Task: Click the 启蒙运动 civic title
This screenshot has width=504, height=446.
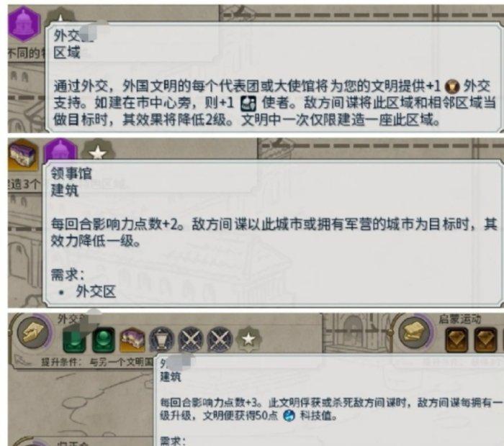Action: [x=459, y=319]
